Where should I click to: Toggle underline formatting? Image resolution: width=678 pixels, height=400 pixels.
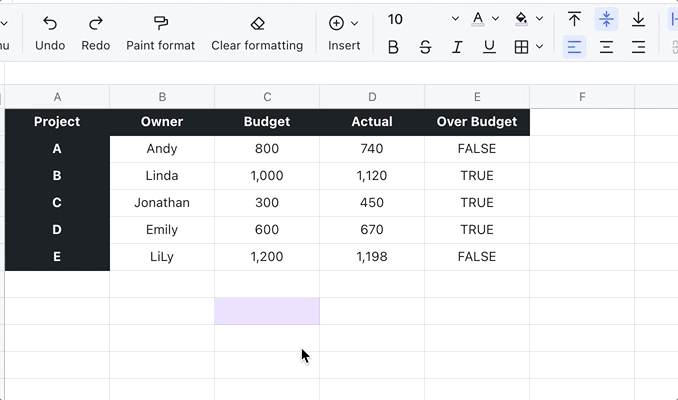click(489, 47)
